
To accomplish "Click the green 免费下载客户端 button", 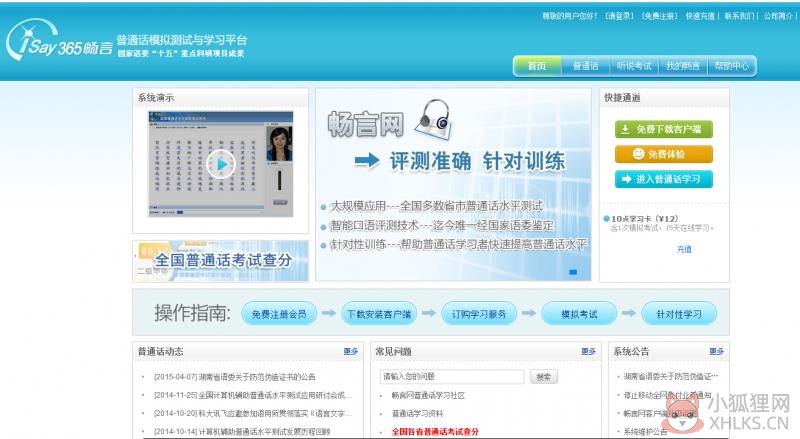I will pyautogui.click(x=663, y=129).
